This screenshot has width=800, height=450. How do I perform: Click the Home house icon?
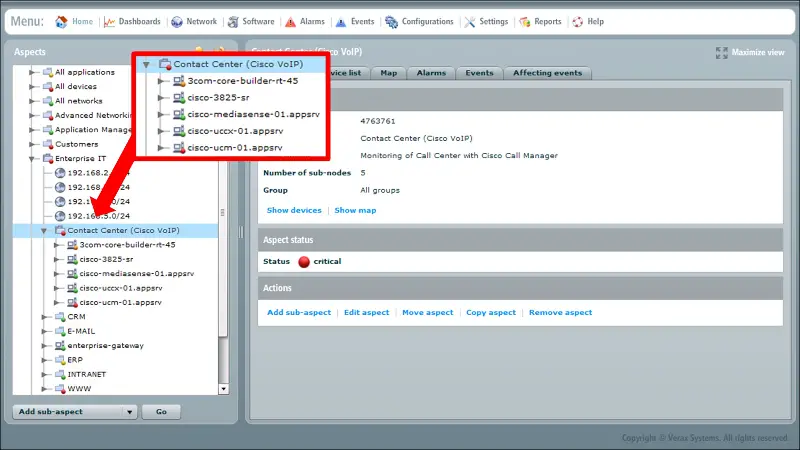pyautogui.click(x=61, y=22)
